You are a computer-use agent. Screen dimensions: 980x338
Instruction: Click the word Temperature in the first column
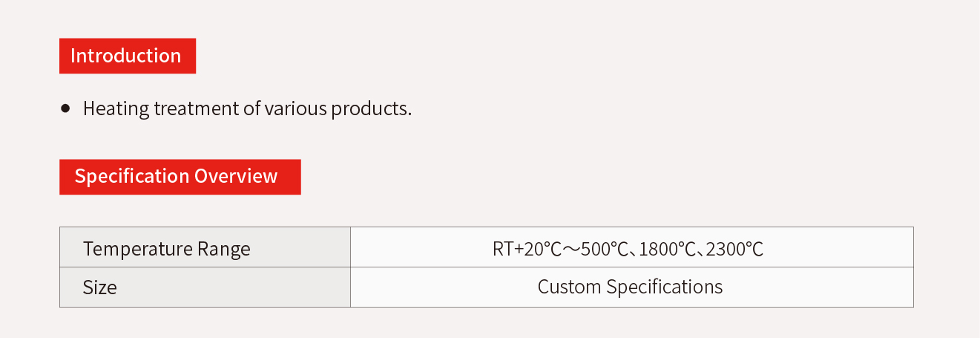137,250
